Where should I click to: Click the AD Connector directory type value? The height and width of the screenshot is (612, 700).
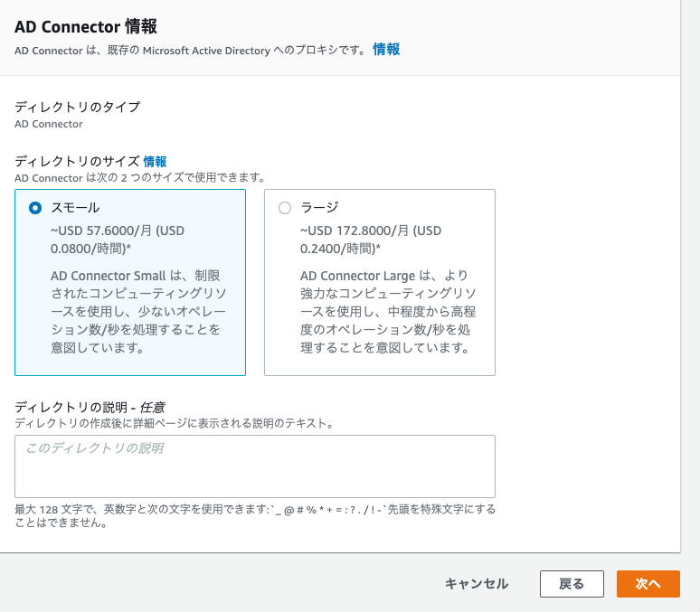pyautogui.click(x=49, y=124)
